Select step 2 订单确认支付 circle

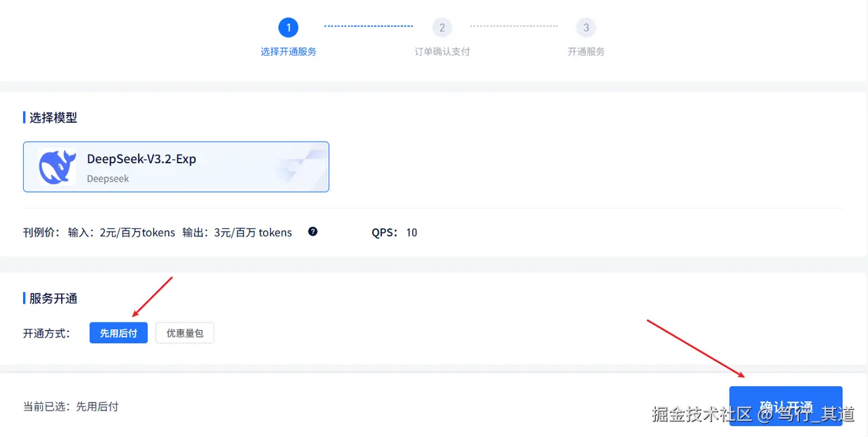coord(442,27)
